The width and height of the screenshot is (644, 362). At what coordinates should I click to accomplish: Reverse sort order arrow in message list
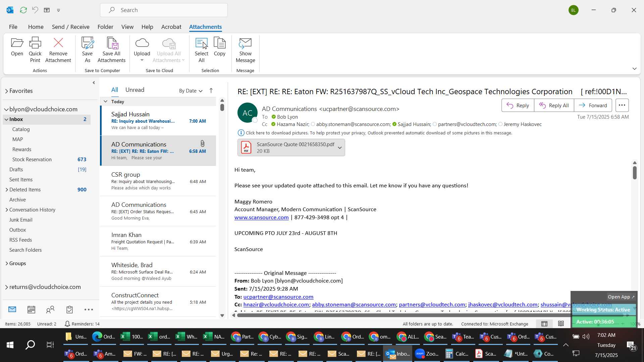pos(211,90)
